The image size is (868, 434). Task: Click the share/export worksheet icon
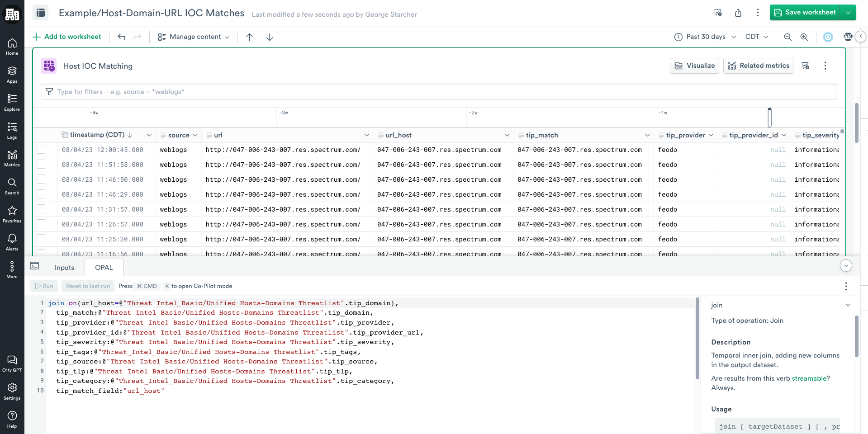(738, 13)
